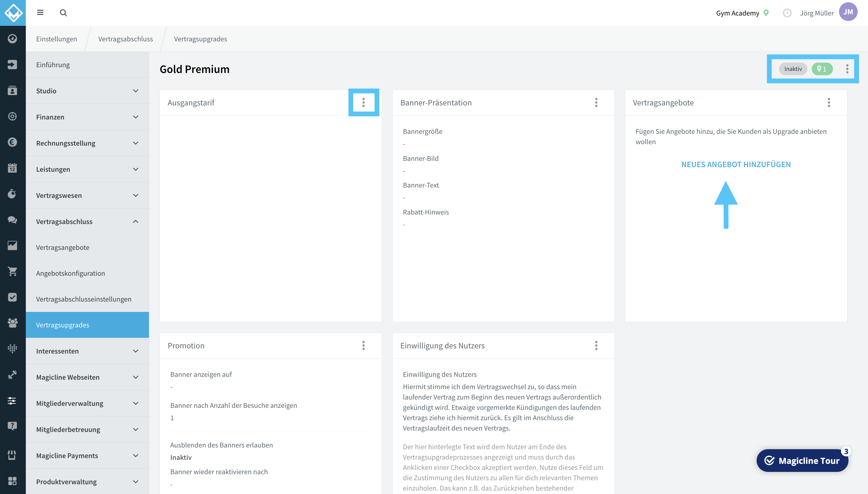The height and width of the screenshot is (494, 868).
Task: Open the dumbbell sidebar icon
Action: point(13,375)
